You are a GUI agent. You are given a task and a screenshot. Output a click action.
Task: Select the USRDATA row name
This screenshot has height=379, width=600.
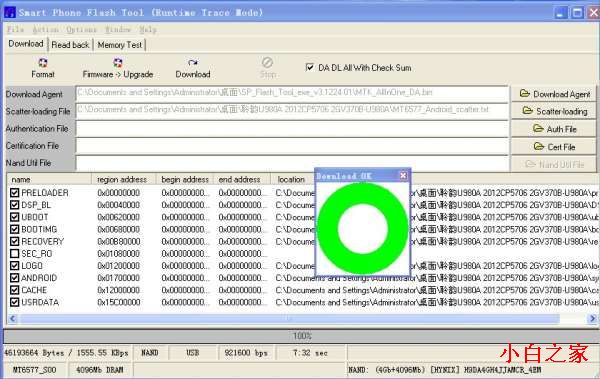click(40, 302)
